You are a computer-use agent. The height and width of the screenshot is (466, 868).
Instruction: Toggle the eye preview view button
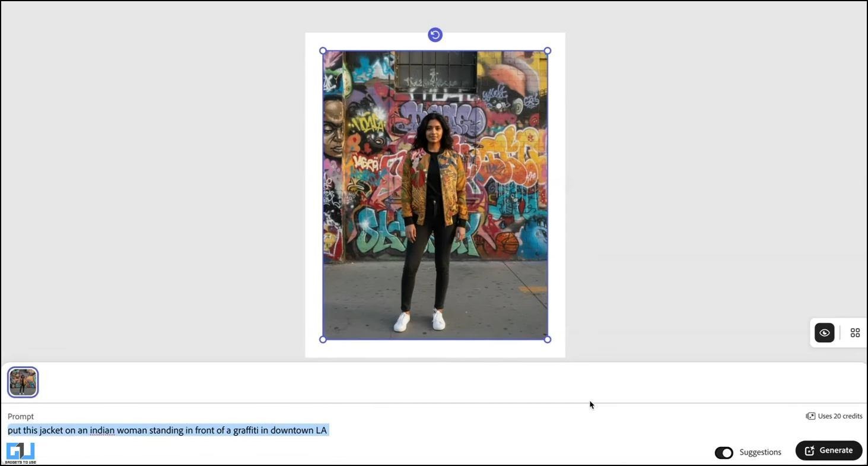[824, 333]
